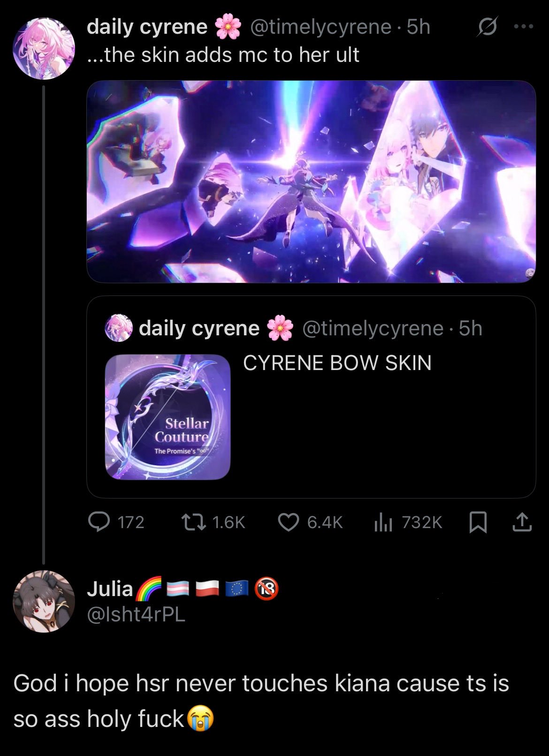Screen dimensions: 549x756
Task: Open the reply comment icon showing 172
Action: (x=99, y=522)
